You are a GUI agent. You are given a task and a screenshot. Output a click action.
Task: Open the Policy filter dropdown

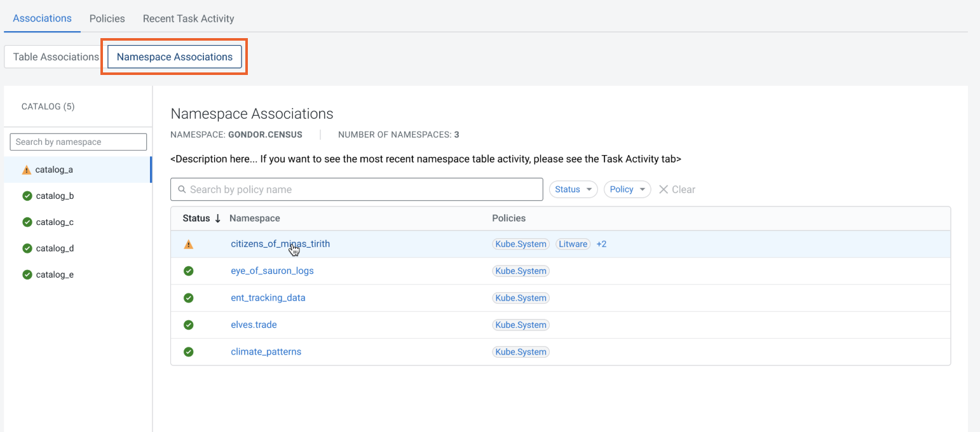[x=627, y=189]
